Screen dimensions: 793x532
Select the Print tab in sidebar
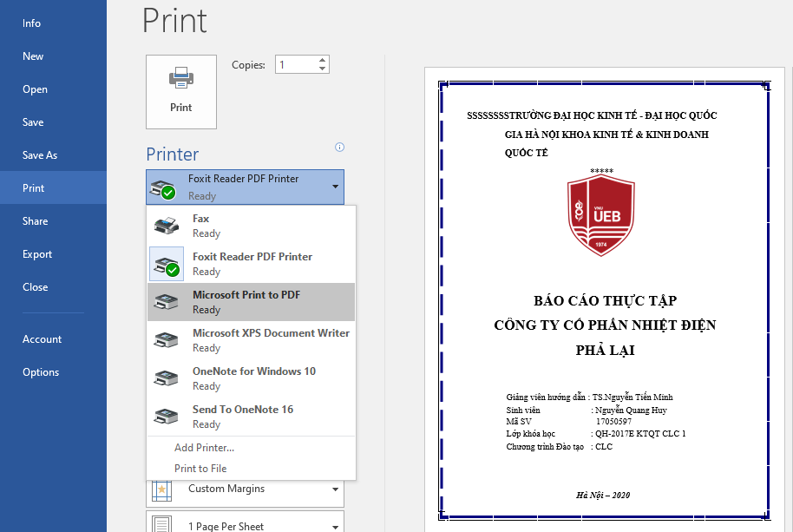pos(53,187)
